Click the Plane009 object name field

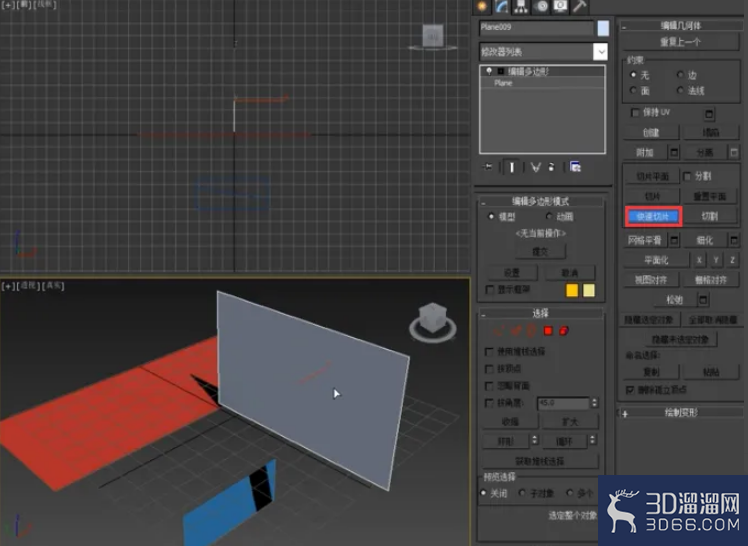(x=536, y=28)
